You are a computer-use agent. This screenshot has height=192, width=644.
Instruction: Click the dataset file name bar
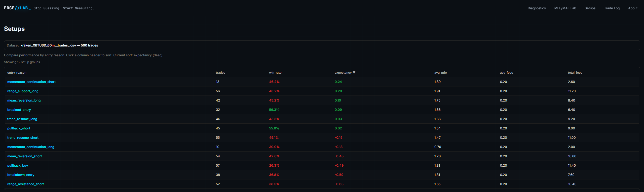[59, 45]
